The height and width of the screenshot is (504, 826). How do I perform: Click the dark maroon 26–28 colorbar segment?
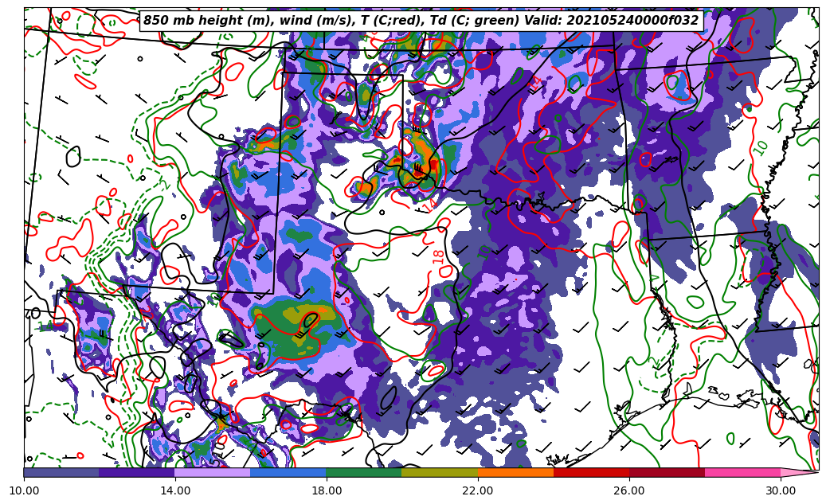click(x=667, y=472)
